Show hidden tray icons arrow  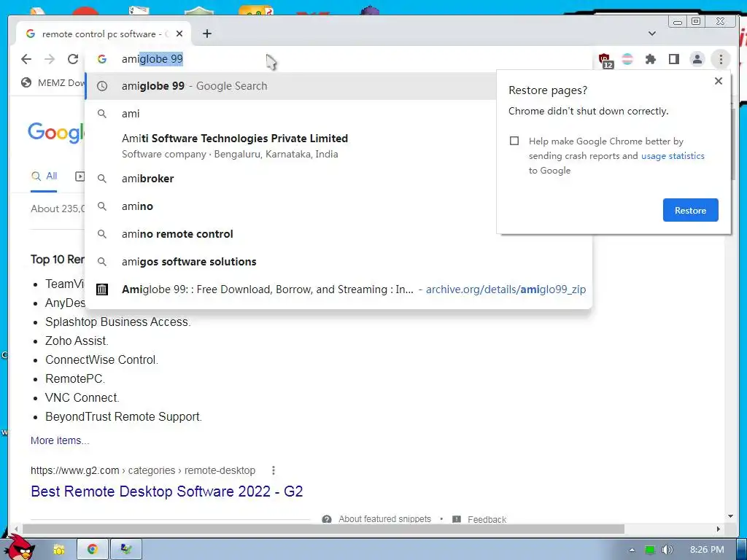click(x=632, y=550)
